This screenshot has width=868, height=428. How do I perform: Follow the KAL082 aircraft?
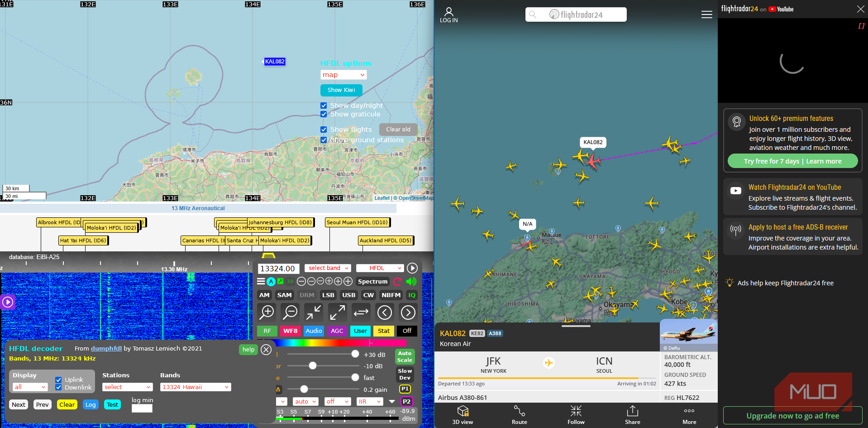(x=576, y=415)
